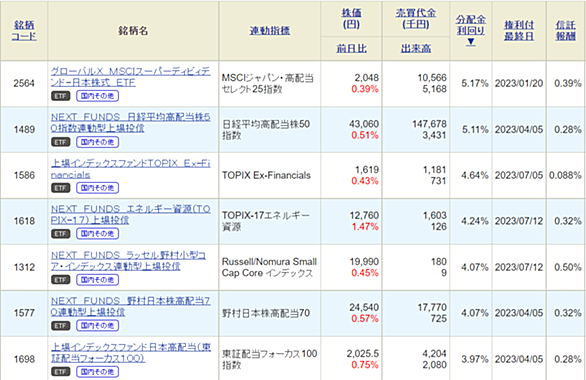Click date 2023/07/05
Screen dimensions: 586x380
coord(519,175)
